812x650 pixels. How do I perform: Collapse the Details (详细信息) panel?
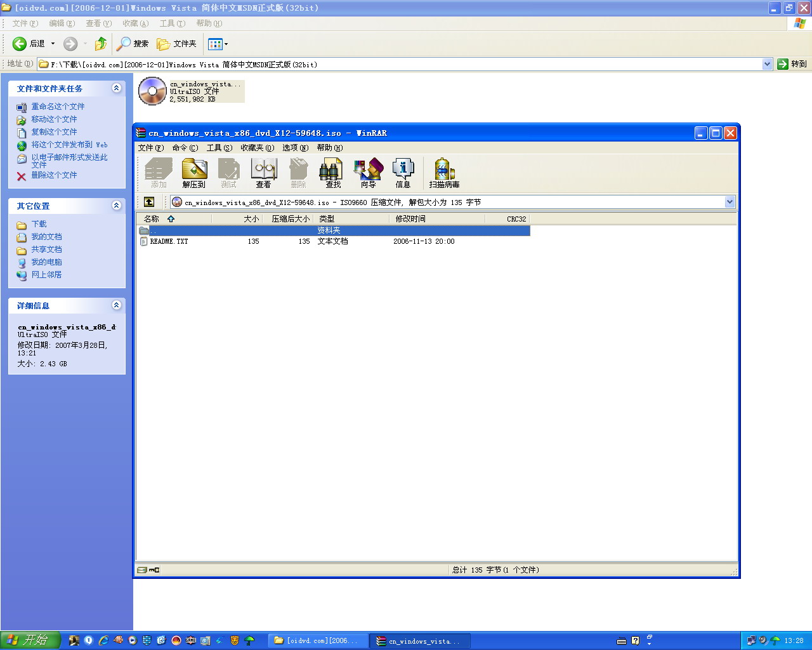[x=116, y=305]
